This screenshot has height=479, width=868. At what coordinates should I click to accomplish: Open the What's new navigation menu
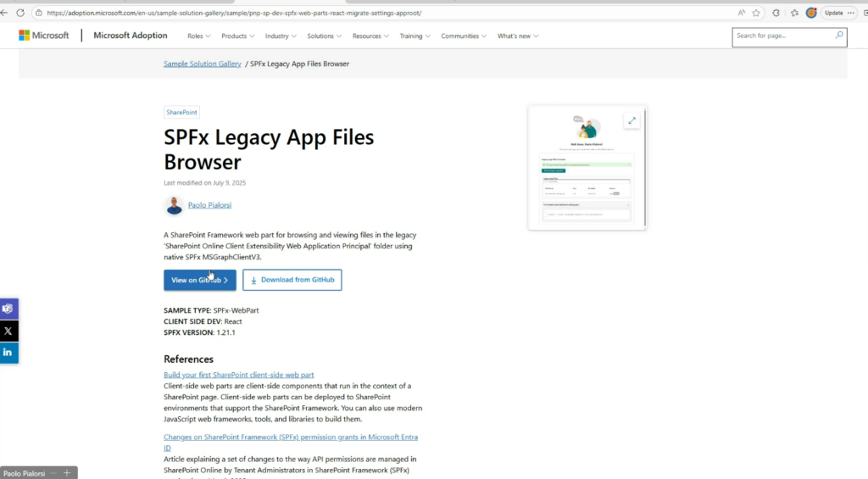(518, 36)
